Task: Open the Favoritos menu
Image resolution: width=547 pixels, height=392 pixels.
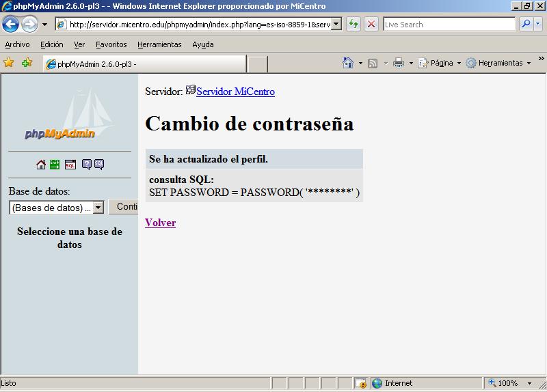Action: (x=111, y=44)
